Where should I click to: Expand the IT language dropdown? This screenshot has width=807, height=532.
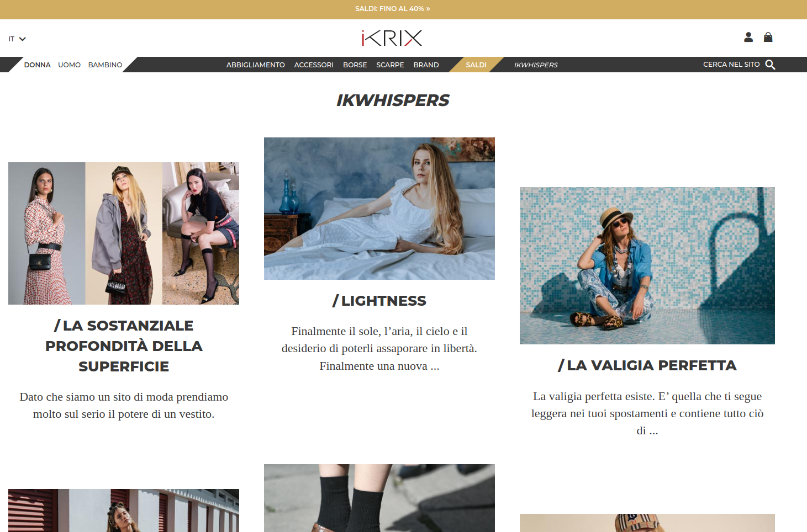click(x=17, y=39)
